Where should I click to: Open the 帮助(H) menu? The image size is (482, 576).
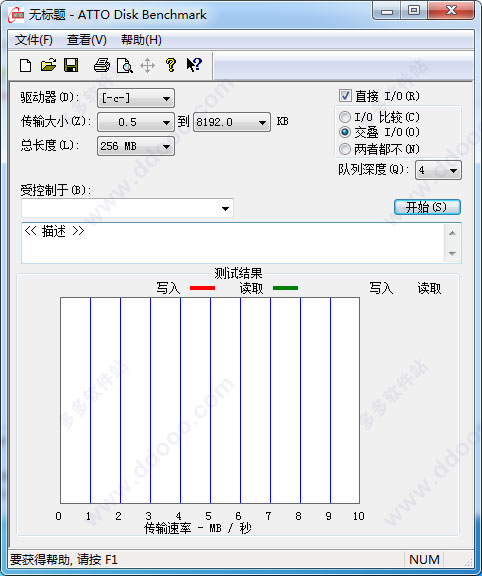click(141, 40)
